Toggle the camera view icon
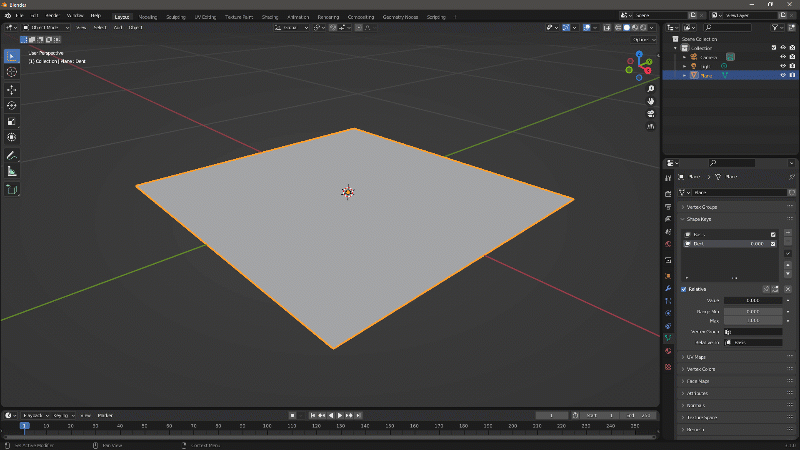 651,114
